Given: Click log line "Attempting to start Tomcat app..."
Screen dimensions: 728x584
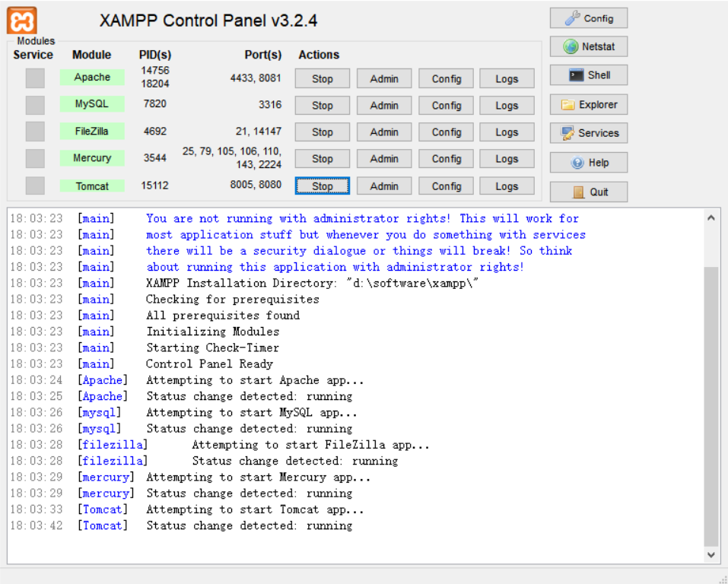Looking at the screenshot, I should tap(255, 509).
